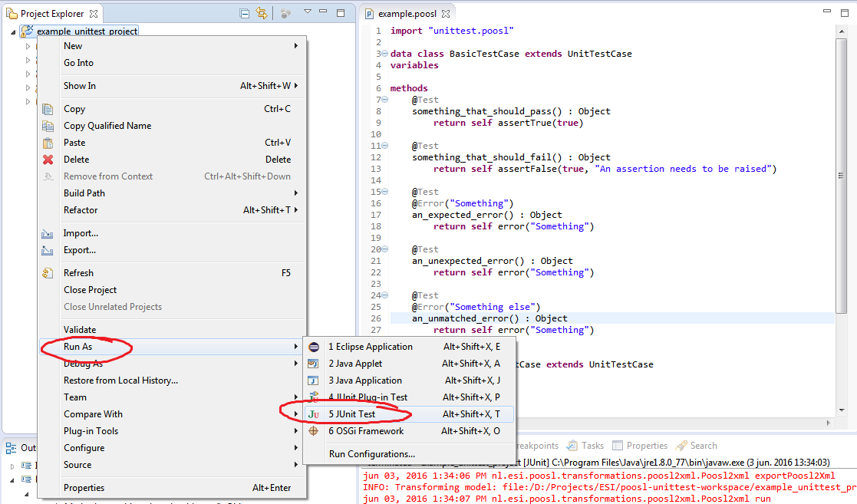Open Run Configurations... from the submenu
Image resolution: width=857 pixels, height=504 pixels.
point(409,454)
